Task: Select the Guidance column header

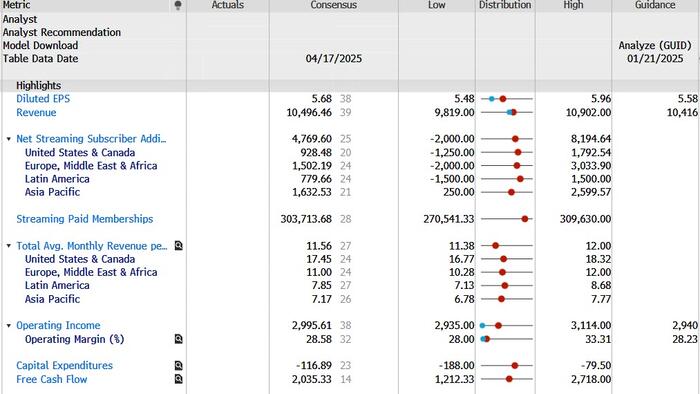Action: [655, 5]
